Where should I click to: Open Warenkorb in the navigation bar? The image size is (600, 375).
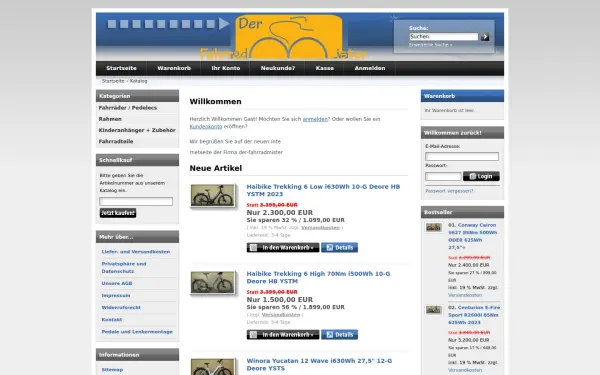click(174, 68)
